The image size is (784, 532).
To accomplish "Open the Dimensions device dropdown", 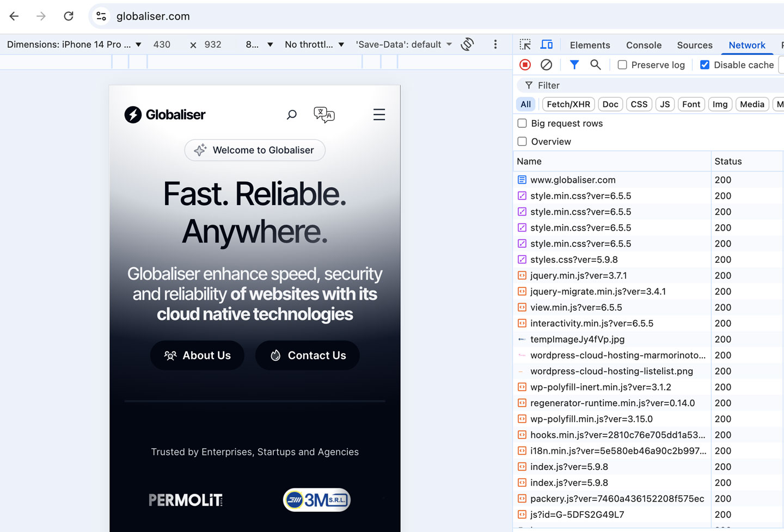I will (74, 45).
